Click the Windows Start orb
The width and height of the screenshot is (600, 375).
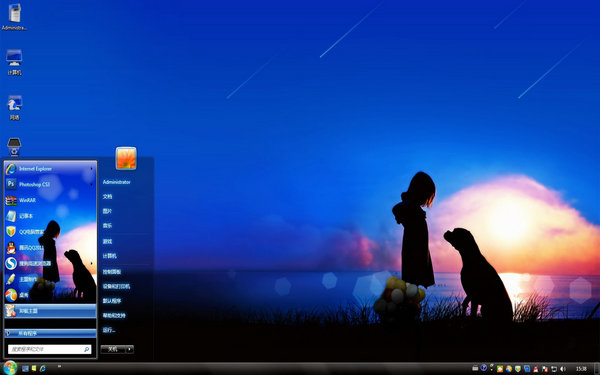[x=10, y=368]
